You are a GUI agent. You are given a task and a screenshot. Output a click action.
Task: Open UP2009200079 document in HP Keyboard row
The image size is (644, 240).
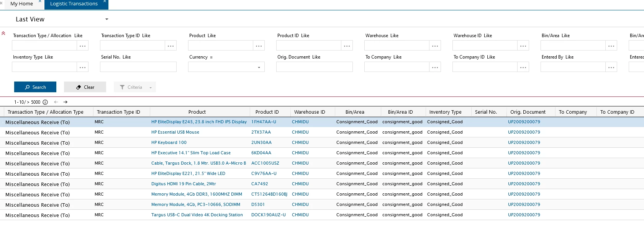tap(524, 142)
